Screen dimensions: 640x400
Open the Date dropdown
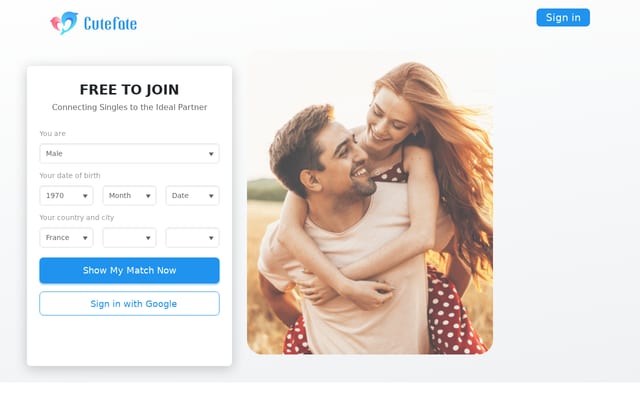click(193, 196)
